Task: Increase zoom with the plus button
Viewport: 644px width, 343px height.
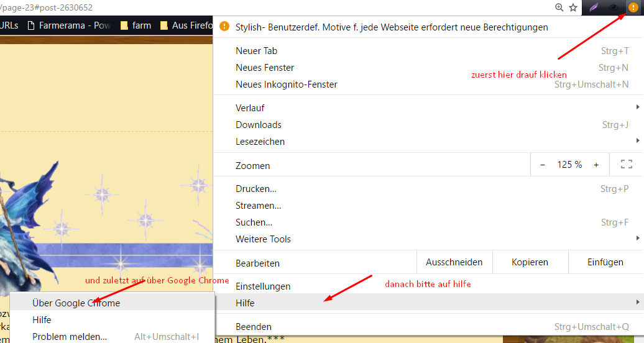Action: (596, 165)
